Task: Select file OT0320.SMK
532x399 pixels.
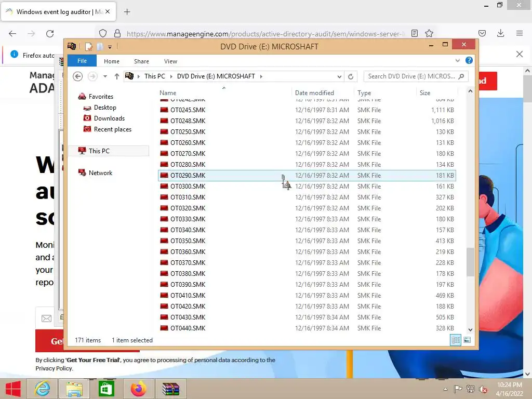Action: pyautogui.click(x=307, y=208)
